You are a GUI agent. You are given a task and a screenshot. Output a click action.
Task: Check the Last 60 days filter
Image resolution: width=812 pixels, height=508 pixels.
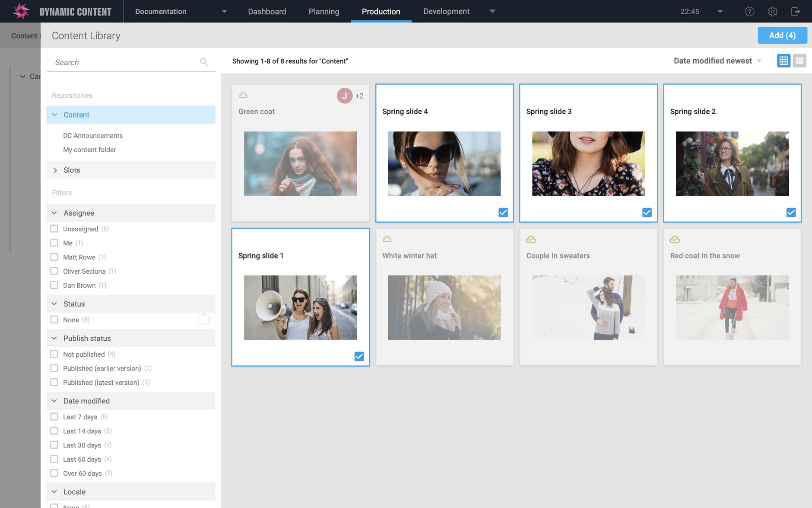click(x=54, y=459)
